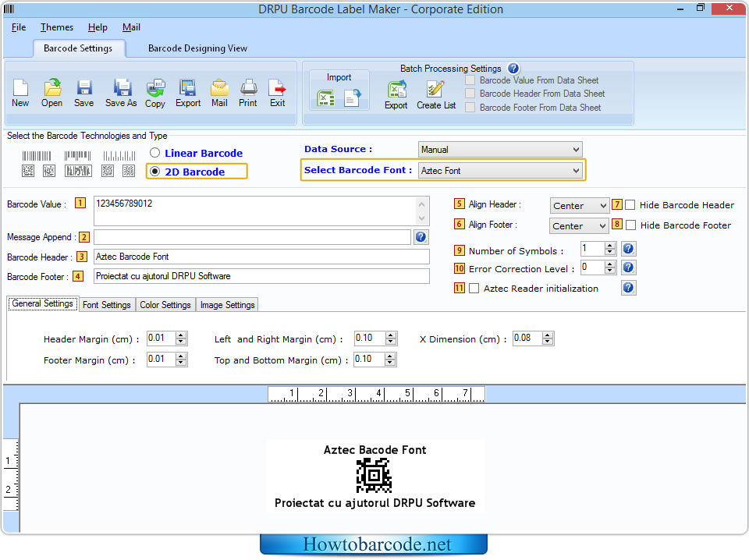Image resolution: width=749 pixels, height=560 pixels.
Task: Open help for Aztec Reader initialization
Action: (x=628, y=287)
